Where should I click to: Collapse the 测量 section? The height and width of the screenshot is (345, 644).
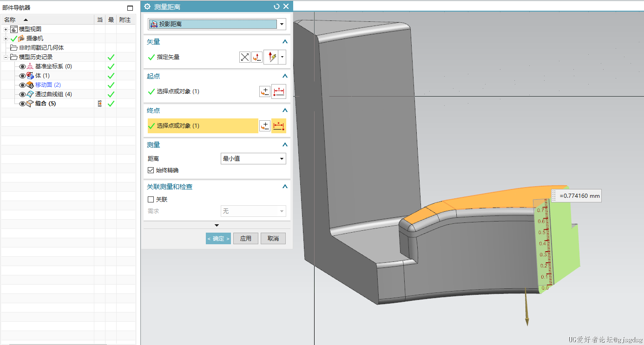click(x=285, y=145)
